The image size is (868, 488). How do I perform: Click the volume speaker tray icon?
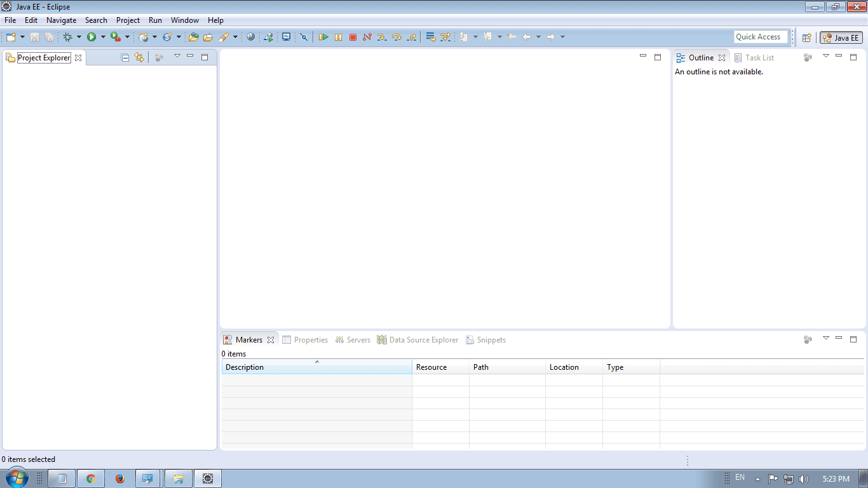[x=803, y=479]
